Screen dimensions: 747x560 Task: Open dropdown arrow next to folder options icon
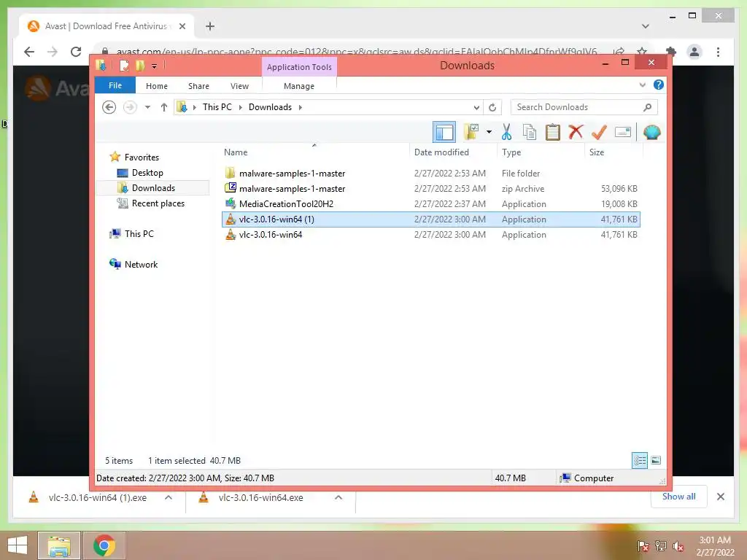point(489,132)
